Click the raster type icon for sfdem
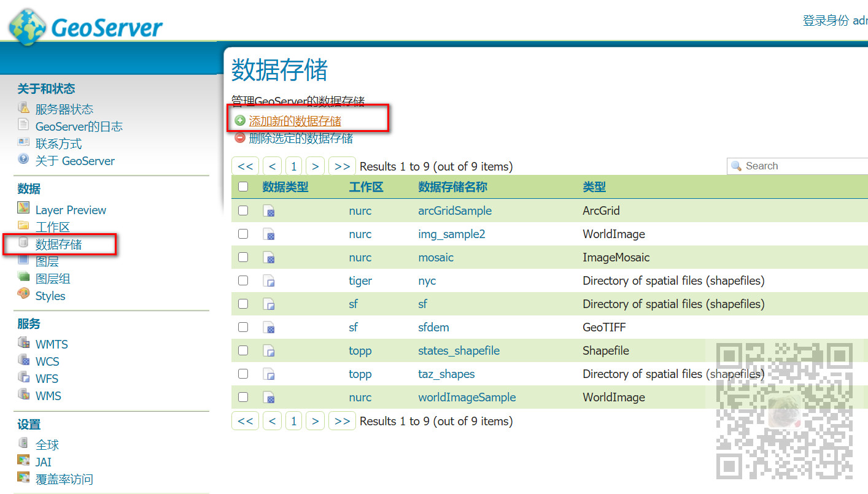Screen dimensions: 868x494 click(x=268, y=328)
